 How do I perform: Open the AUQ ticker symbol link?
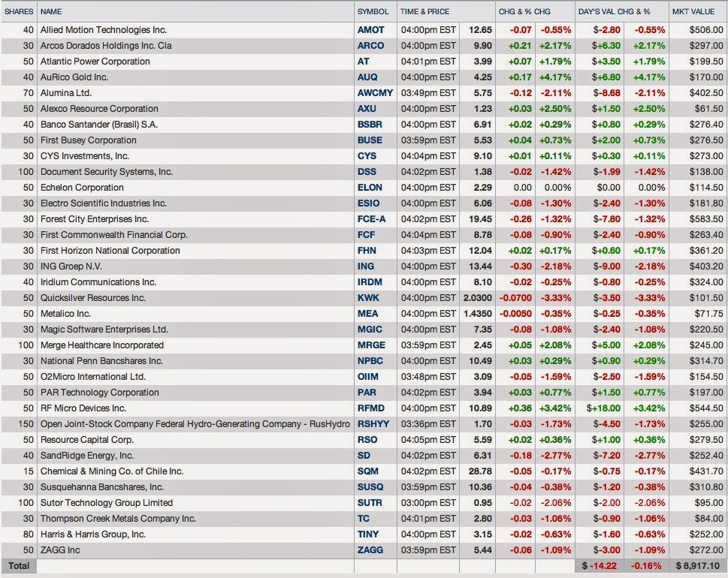coord(367,77)
